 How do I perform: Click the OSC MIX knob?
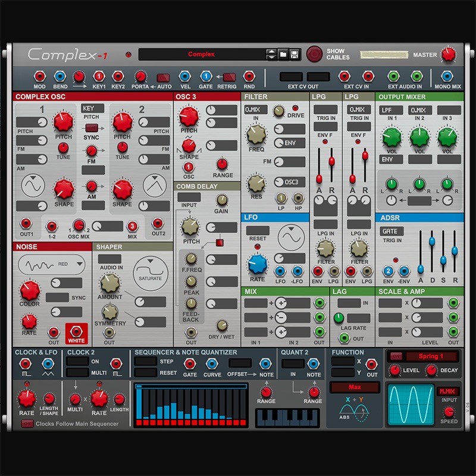click(x=79, y=225)
